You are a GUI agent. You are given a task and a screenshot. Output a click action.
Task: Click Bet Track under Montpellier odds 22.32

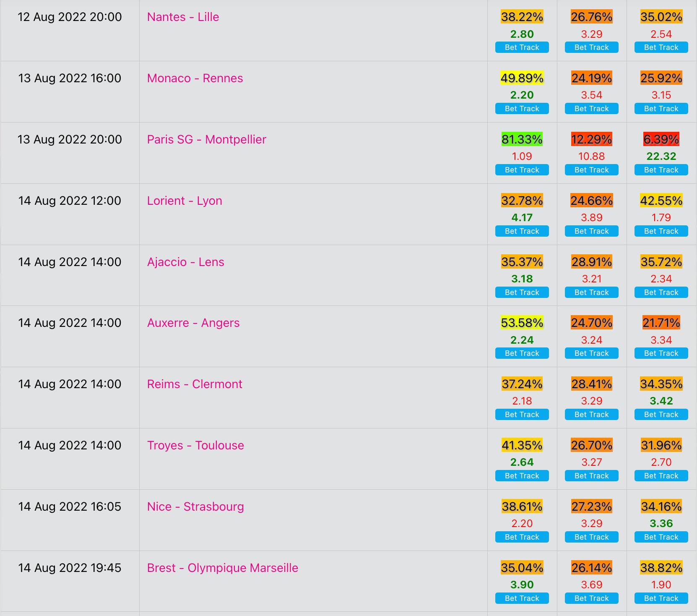pyautogui.click(x=661, y=170)
